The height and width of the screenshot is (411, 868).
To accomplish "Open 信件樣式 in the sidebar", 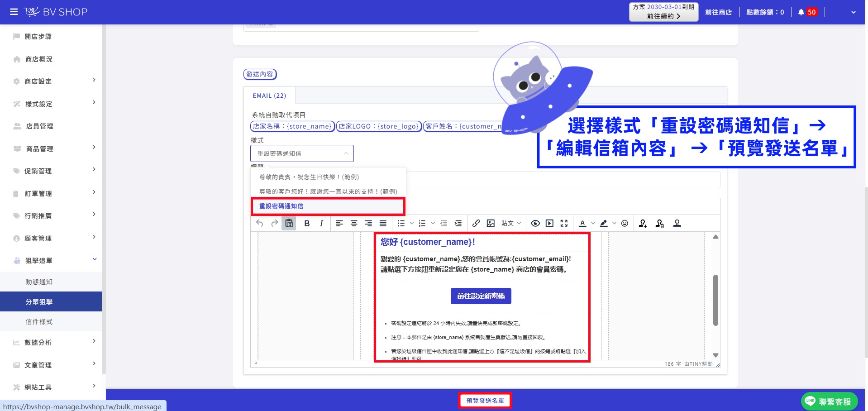I will pos(51,321).
